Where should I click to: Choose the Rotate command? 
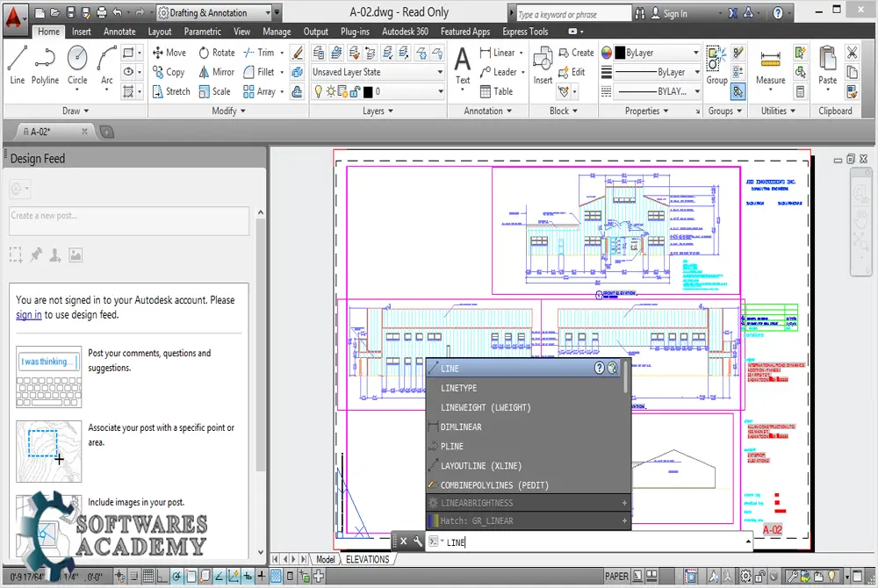(217, 53)
